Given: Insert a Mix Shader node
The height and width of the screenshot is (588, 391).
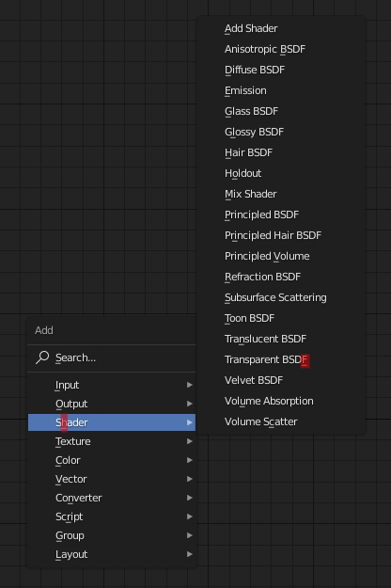Looking at the screenshot, I should pyautogui.click(x=281, y=194).
